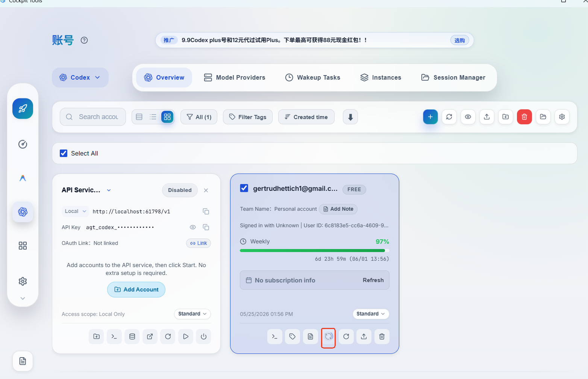588x379 pixels.
Task: Open the Codex platform dropdown
Action: 80,77
